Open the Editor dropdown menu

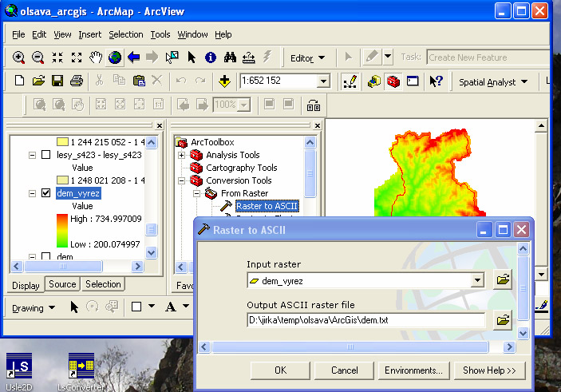[308, 57]
